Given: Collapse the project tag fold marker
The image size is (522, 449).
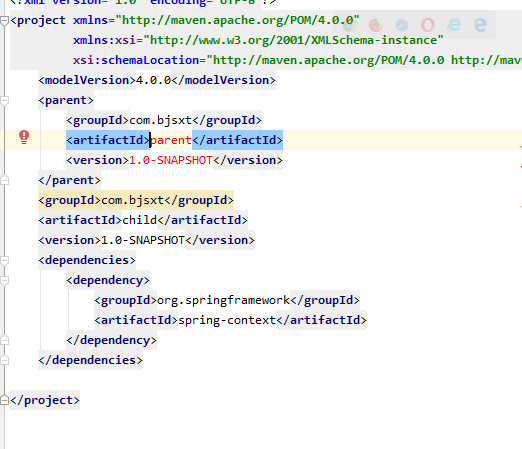Looking at the screenshot, I should pyautogui.click(x=4, y=21).
